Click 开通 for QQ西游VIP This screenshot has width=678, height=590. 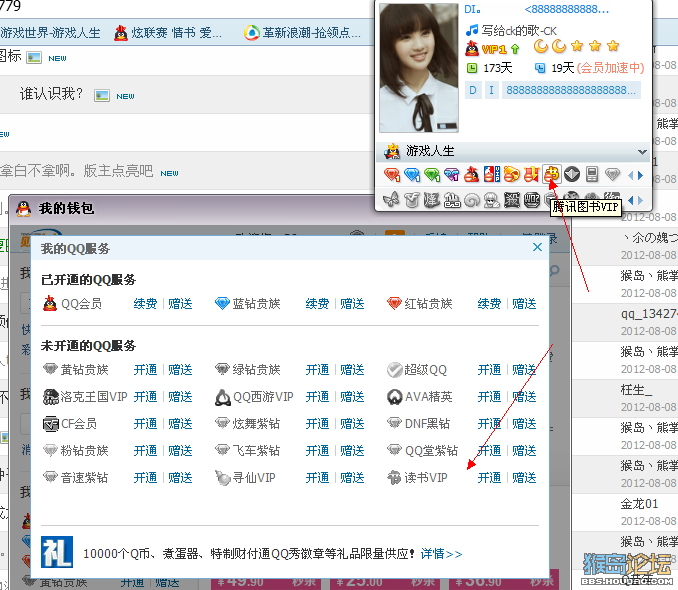(317, 397)
